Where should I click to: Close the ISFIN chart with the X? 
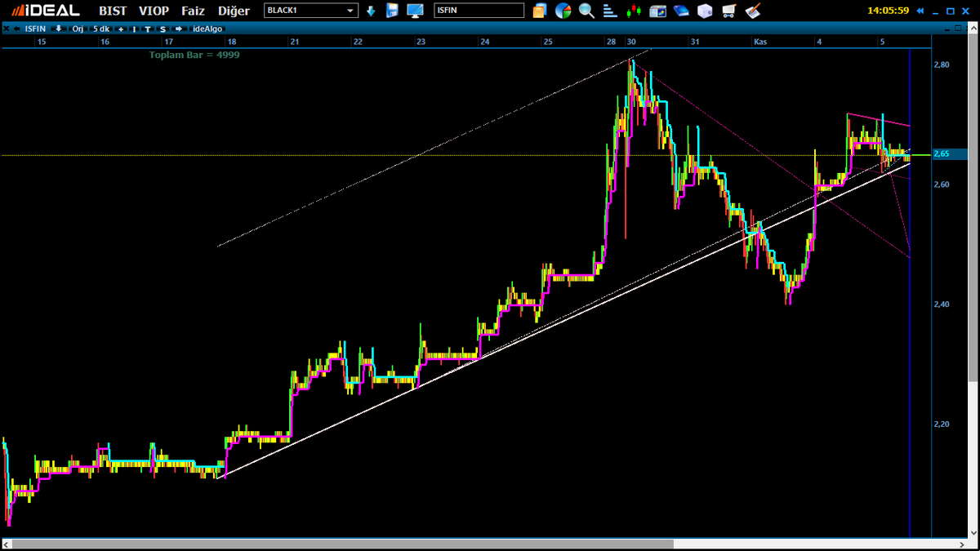6,29
